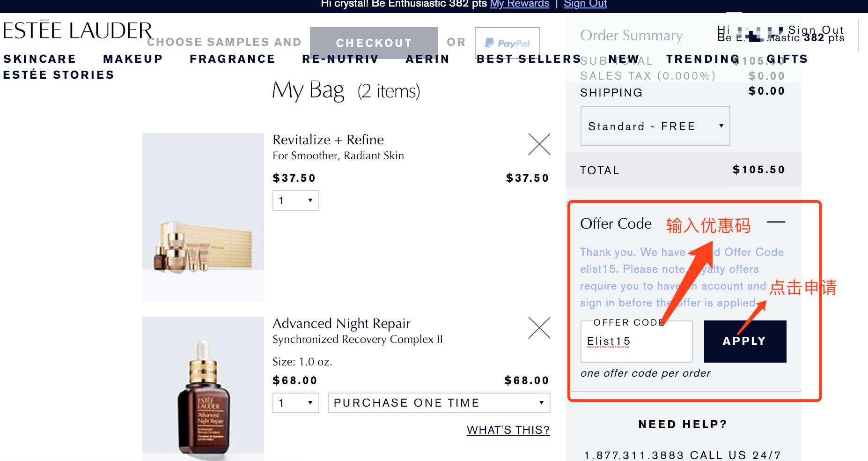This screenshot has width=868, height=461.
Task: Open the My Rewards link
Action: [519, 4]
